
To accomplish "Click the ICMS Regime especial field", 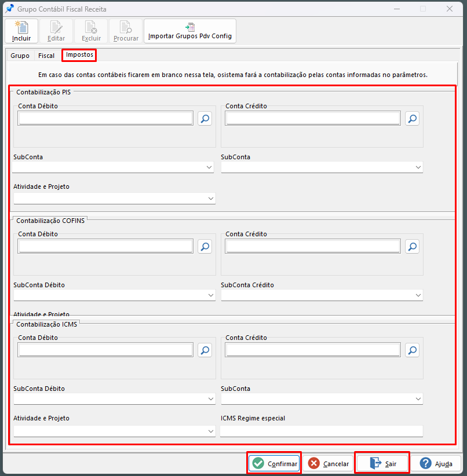I will (322, 431).
